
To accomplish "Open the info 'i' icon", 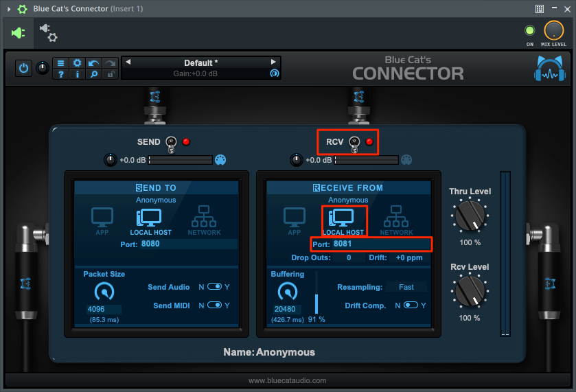I will point(77,74).
